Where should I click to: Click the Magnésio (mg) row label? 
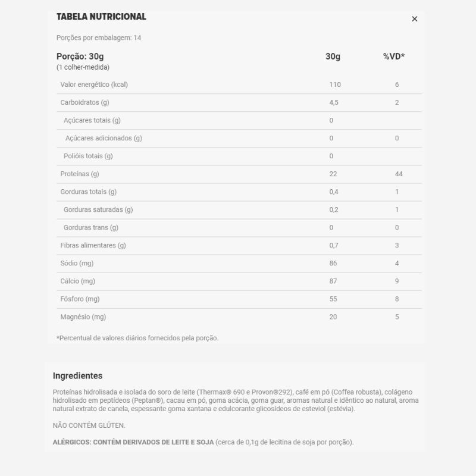coord(83,317)
